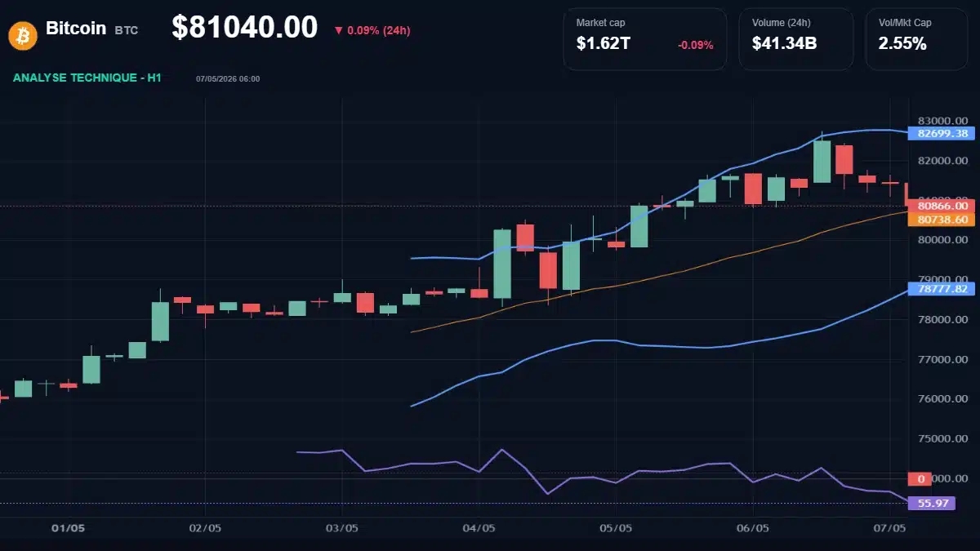Click the ANALYSE TECHNIQUE - H1 label
The height and width of the screenshot is (551, 980).
click(x=87, y=78)
